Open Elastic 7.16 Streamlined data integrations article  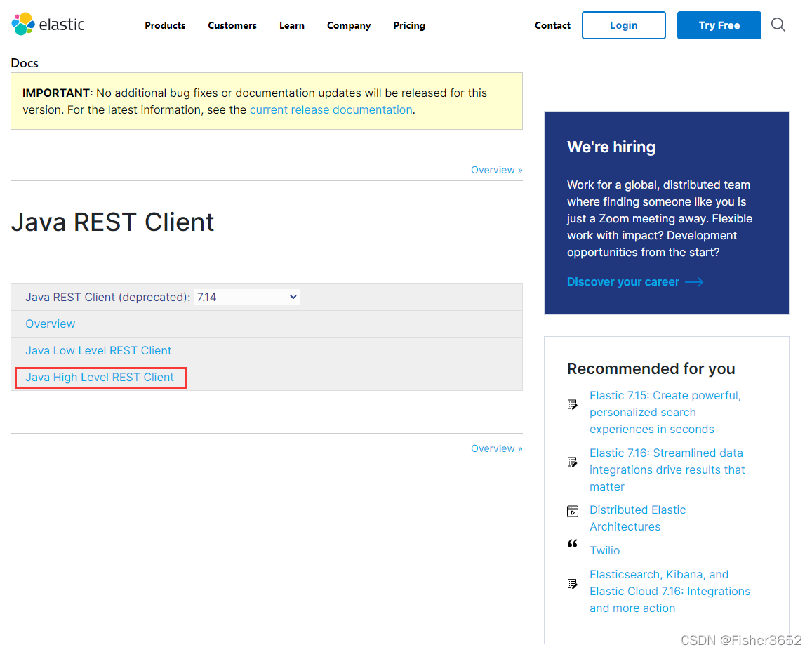click(667, 470)
